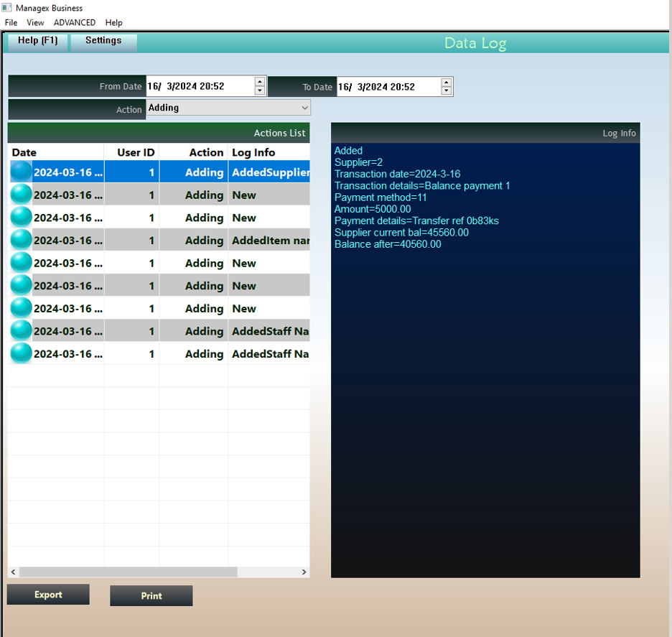Open the File menu

(11, 22)
